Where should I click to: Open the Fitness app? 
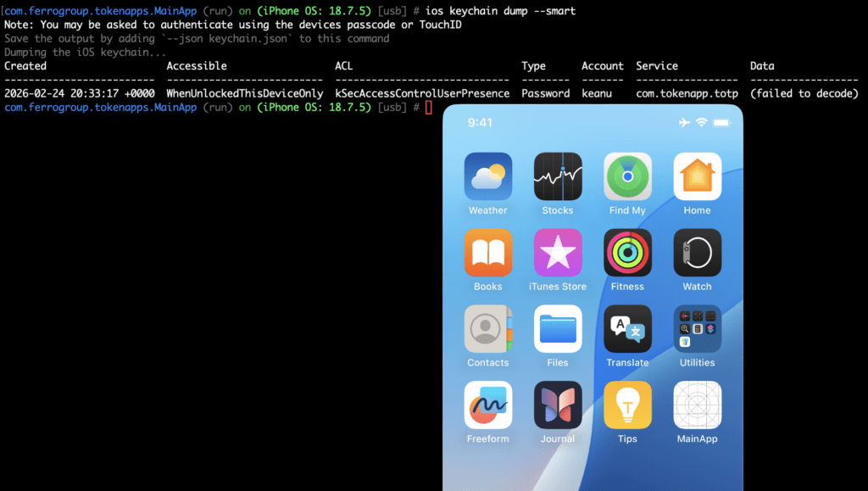[x=627, y=253]
